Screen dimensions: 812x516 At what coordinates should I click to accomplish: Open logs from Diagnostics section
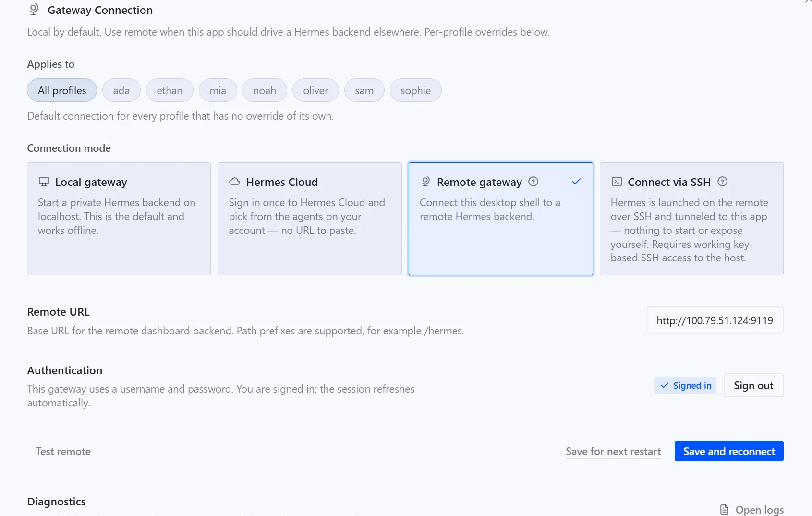[752, 510]
